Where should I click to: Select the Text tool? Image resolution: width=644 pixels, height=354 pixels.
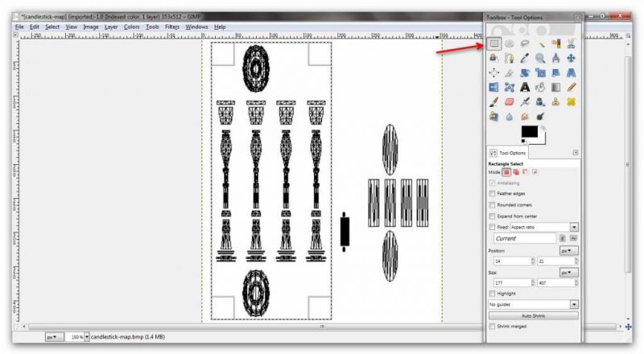coord(525,87)
